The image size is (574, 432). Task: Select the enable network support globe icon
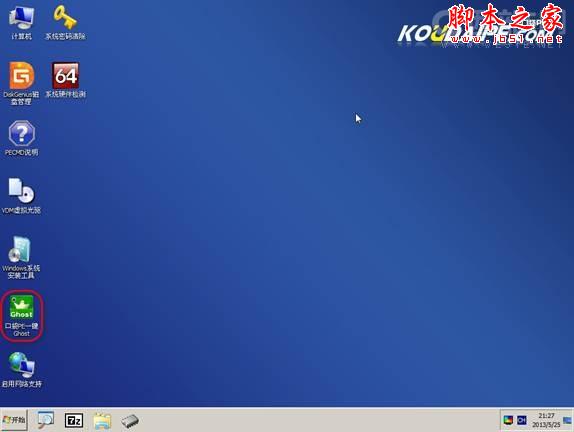[21, 370]
